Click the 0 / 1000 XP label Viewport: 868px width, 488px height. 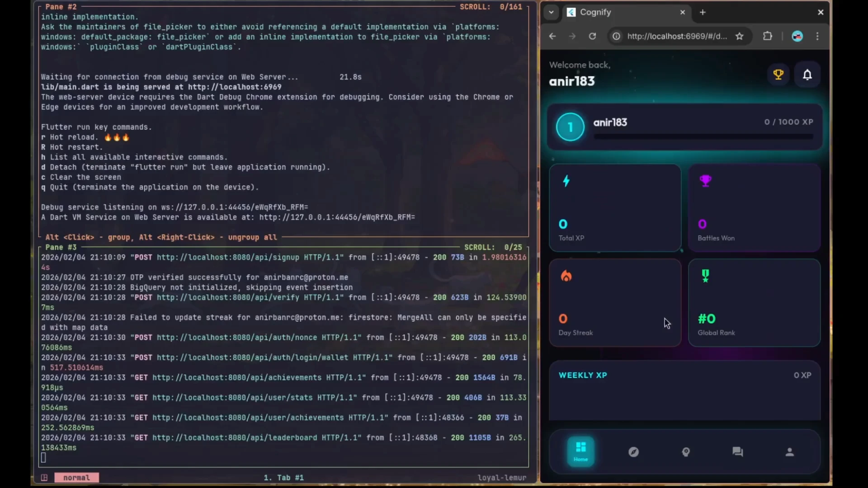788,122
